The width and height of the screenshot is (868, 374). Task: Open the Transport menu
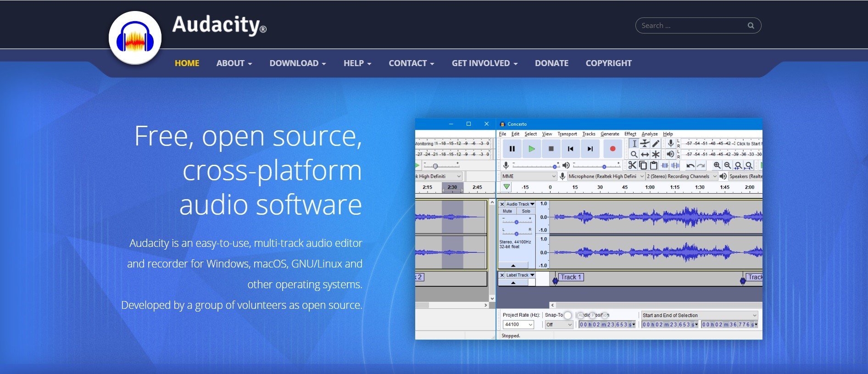(x=567, y=134)
